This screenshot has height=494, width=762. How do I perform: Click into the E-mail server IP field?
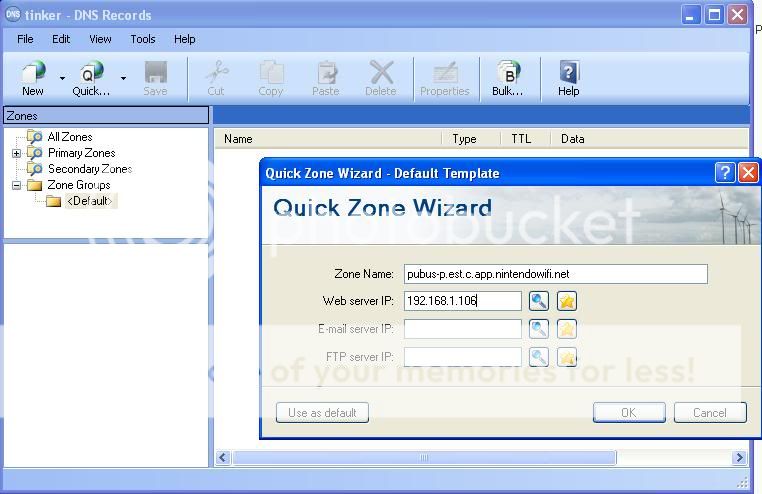tap(463, 329)
